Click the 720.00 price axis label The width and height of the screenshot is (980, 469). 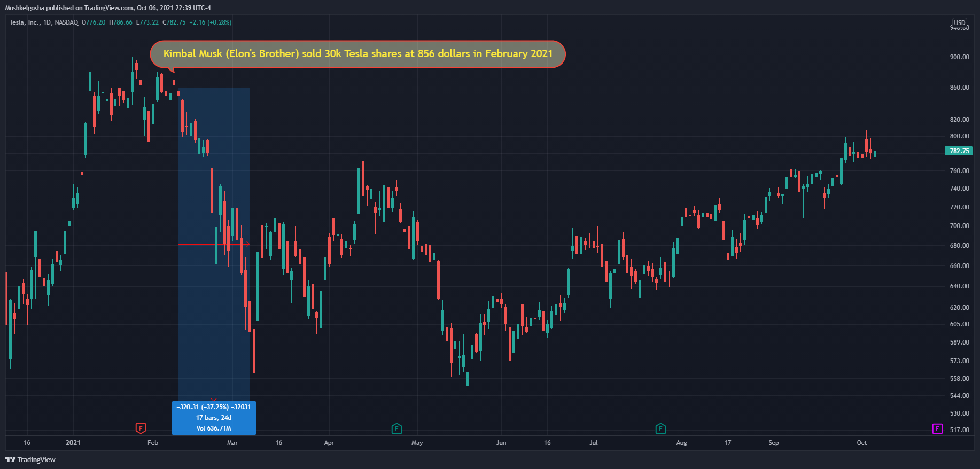[960, 207]
